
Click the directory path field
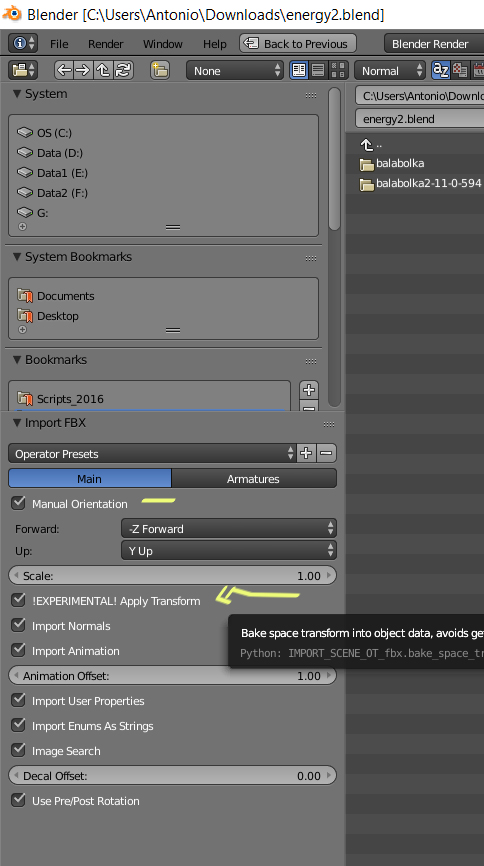(x=420, y=96)
